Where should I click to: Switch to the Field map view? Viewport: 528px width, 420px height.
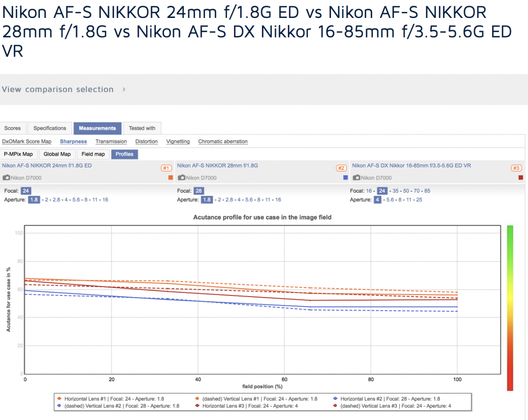(x=93, y=154)
